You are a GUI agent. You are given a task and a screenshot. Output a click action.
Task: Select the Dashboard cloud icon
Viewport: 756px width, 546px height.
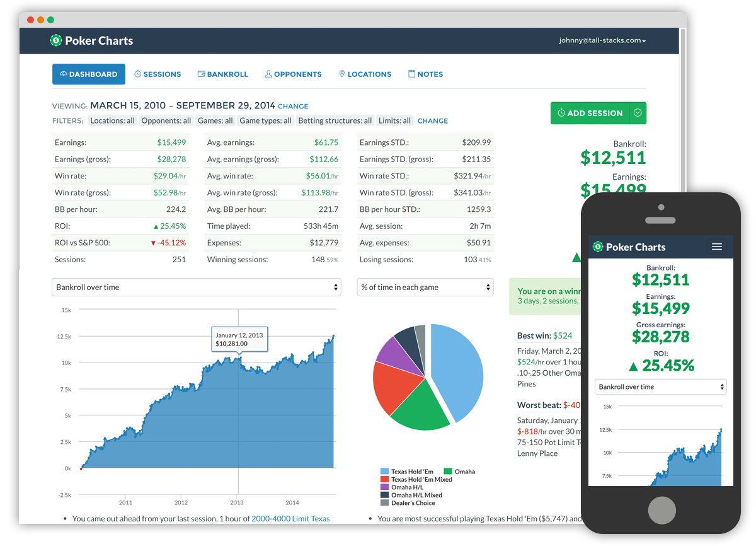[x=64, y=74]
